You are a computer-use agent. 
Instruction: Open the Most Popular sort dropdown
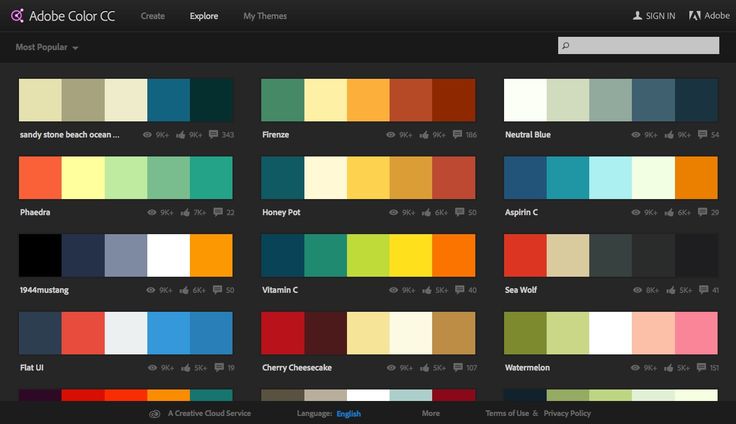pyautogui.click(x=46, y=47)
